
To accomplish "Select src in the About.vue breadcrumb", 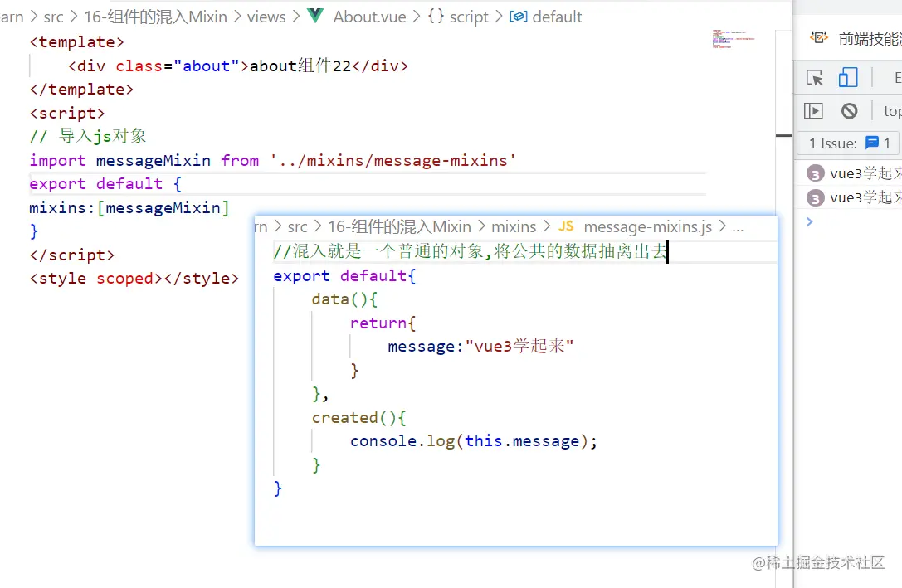I will pyautogui.click(x=53, y=17).
